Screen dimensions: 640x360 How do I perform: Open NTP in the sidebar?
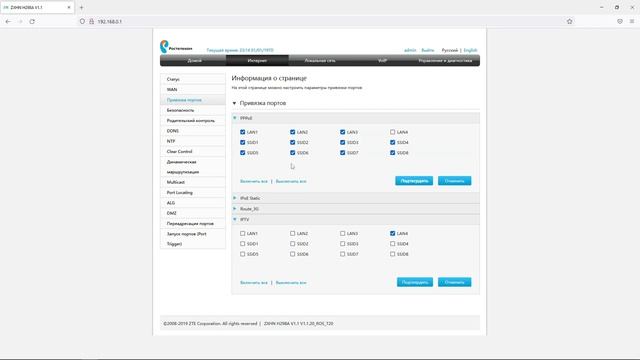pyautogui.click(x=193, y=141)
